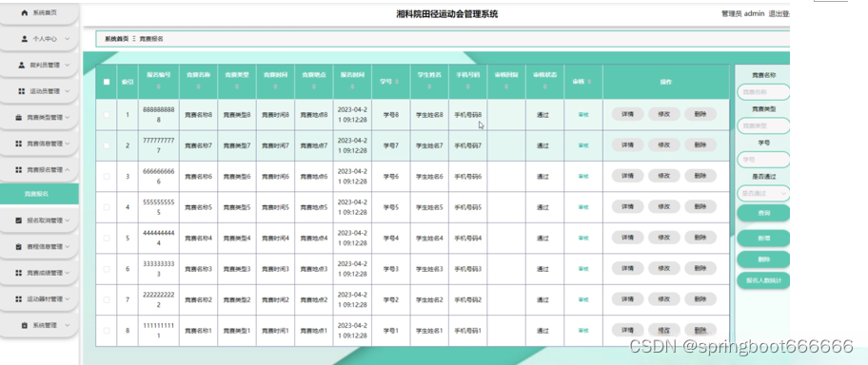This screenshot has height=365, width=868.
Task: Click the green batch 删除 button below 新增
Action: (x=763, y=259)
